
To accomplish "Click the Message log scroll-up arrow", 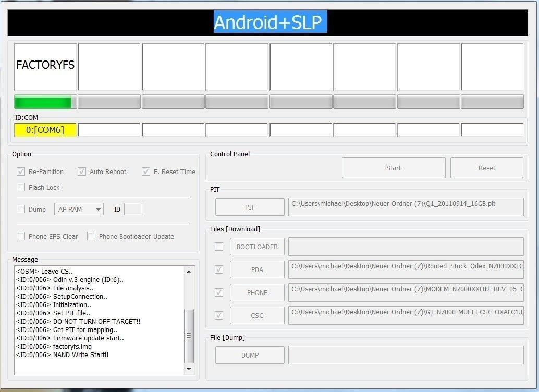I will point(189,272).
